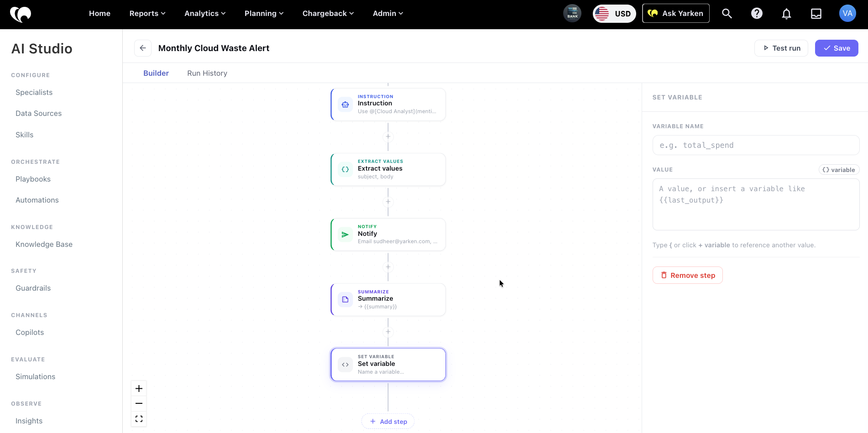Screen dimensions: 868x433
Task: Save the playbook
Action: point(837,48)
